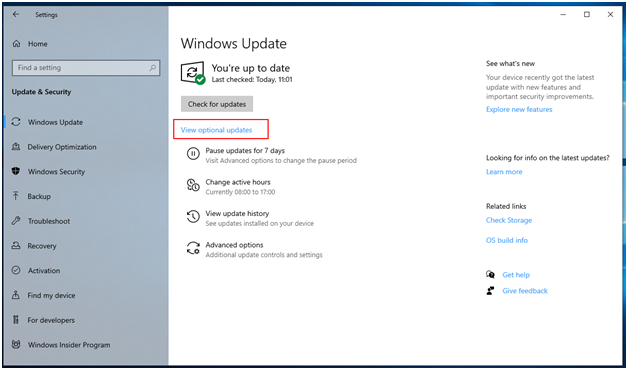Click in the Find a setting search box
Image resolution: width=628 pixels, height=370 pixels.
(x=86, y=68)
